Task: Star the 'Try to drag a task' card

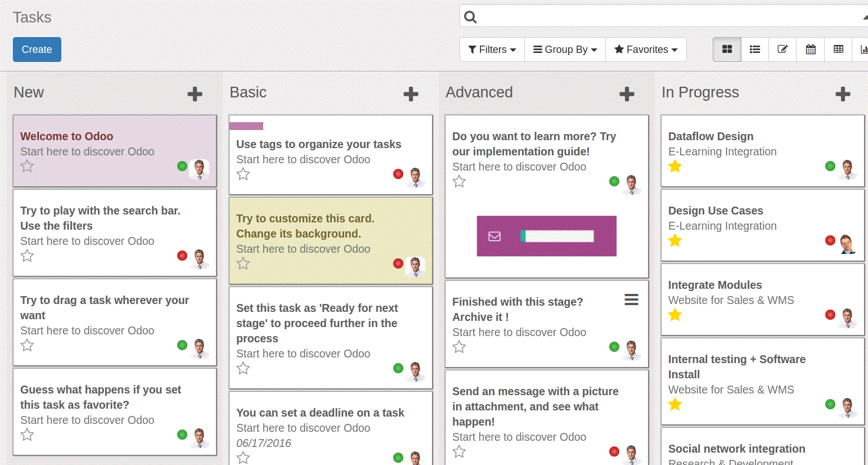Action: (27, 345)
